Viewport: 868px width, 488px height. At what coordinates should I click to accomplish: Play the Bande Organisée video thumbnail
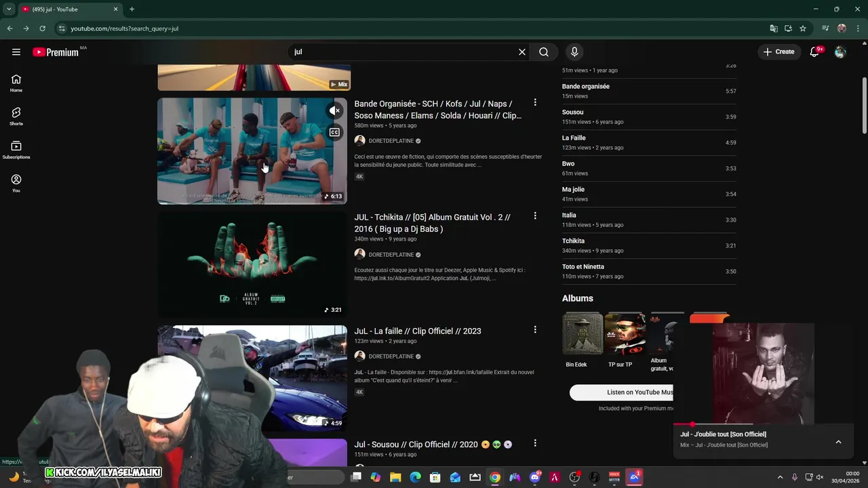[252, 151]
